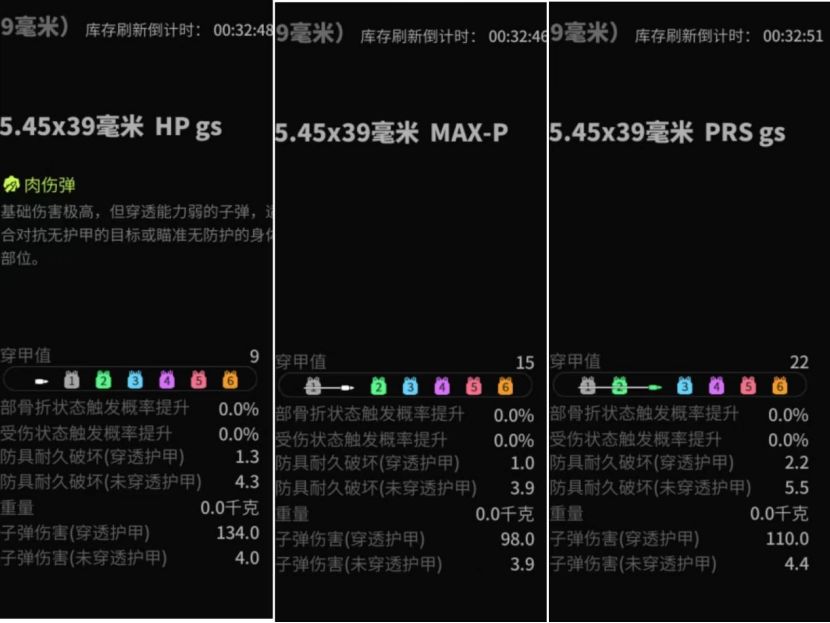Click gray armor level 1 icon in PRS gs panel
Screen dimensions: 830x623
click(x=588, y=386)
